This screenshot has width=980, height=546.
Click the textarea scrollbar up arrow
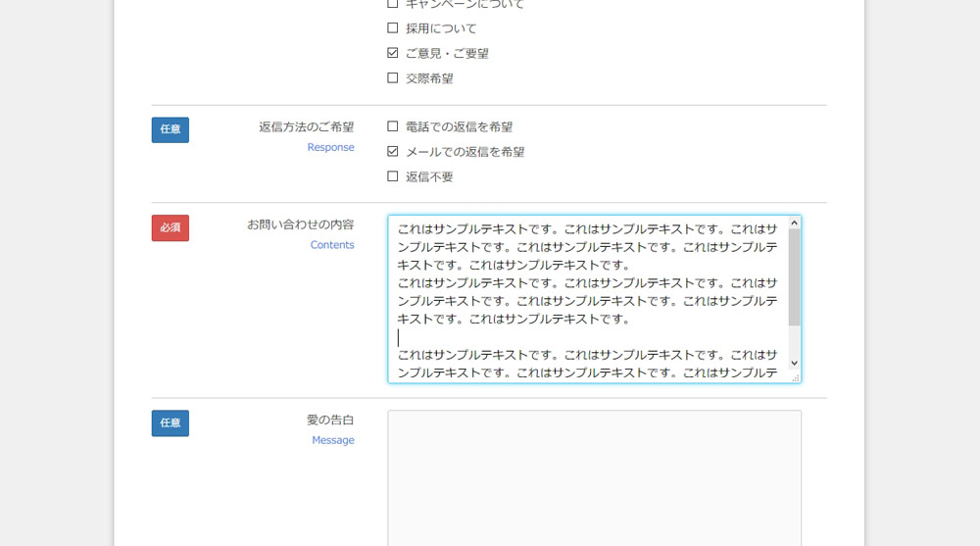(795, 223)
